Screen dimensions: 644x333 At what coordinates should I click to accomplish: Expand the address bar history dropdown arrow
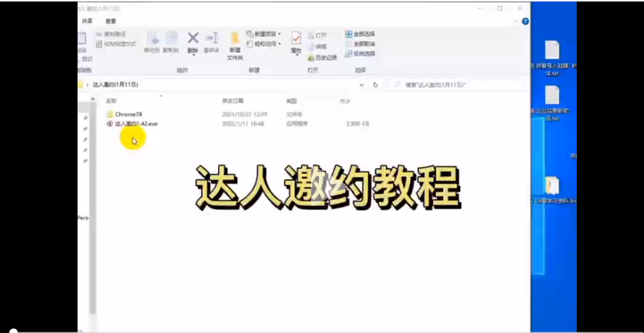pyautogui.click(x=361, y=85)
